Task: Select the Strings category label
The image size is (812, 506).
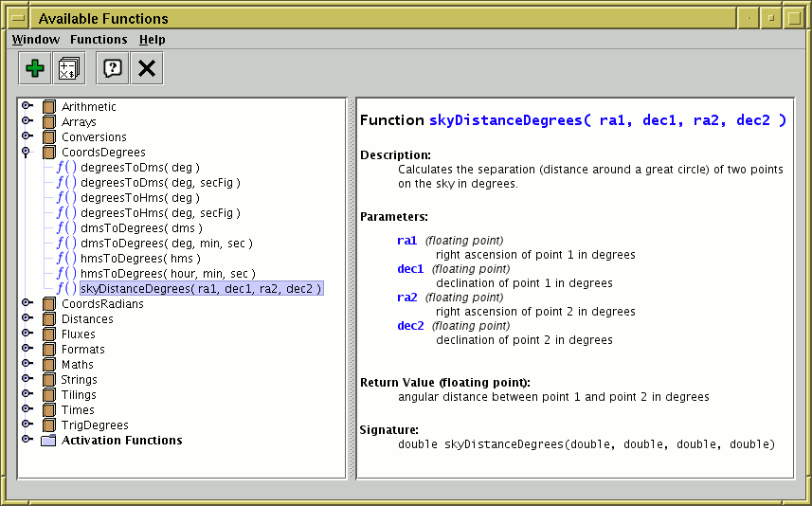Action: [x=80, y=380]
